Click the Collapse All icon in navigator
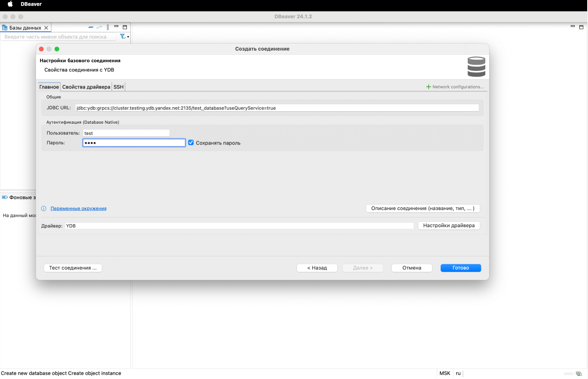588x379 pixels. (91, 27)
